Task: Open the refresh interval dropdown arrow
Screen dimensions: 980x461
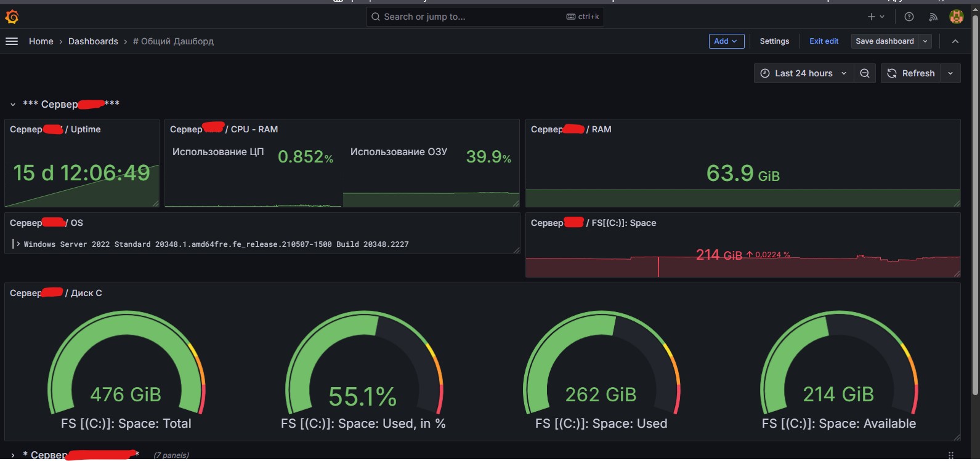Action: pyautogui.click(x=950, y=73)
